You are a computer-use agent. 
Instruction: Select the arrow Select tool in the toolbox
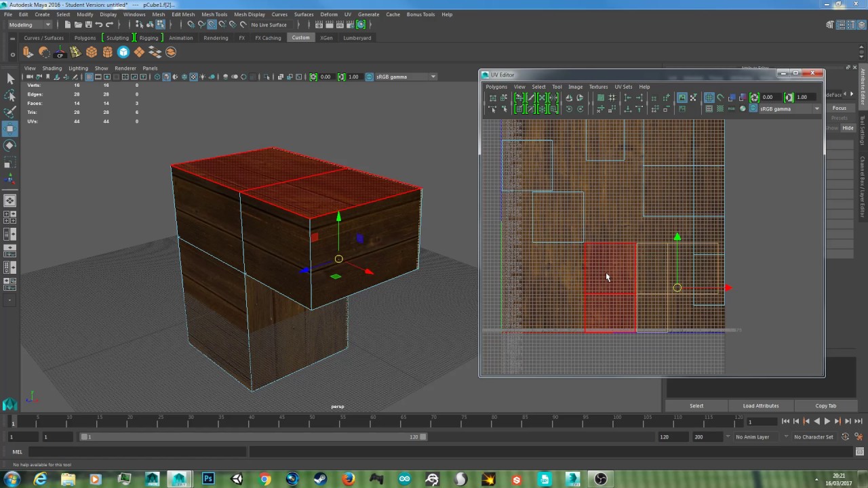click(x=10, y=79)
